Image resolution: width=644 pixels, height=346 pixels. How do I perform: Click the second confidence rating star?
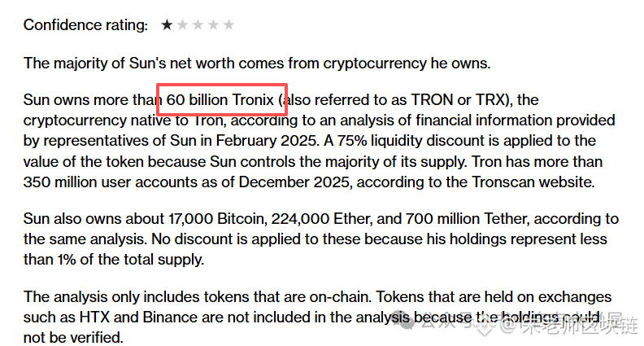click(x=182, y=25)
